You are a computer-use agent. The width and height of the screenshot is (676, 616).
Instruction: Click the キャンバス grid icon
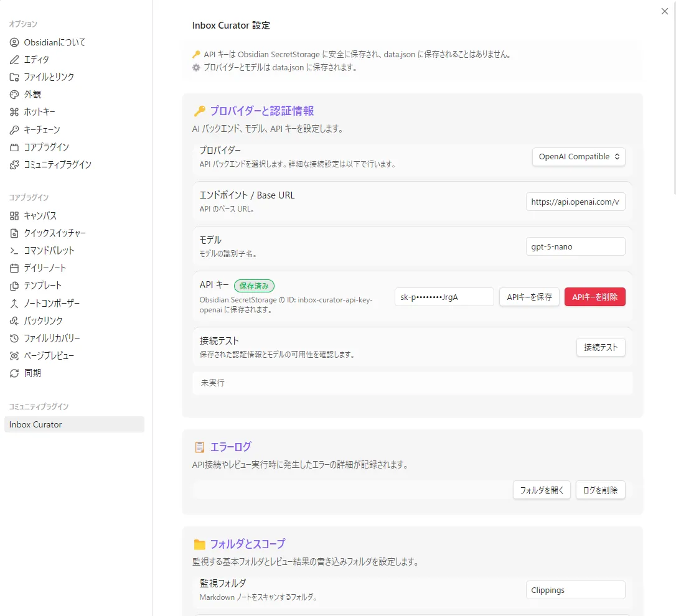tap(14, 215)
